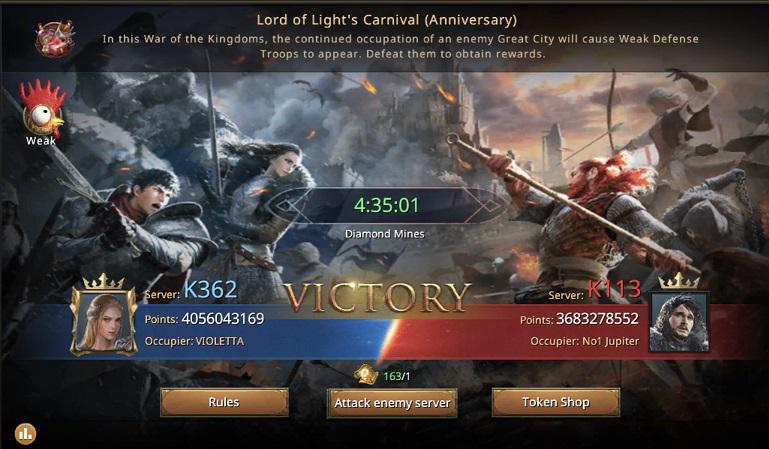View the K362 blonde queen avatar
769x449 pixels.
103,321
